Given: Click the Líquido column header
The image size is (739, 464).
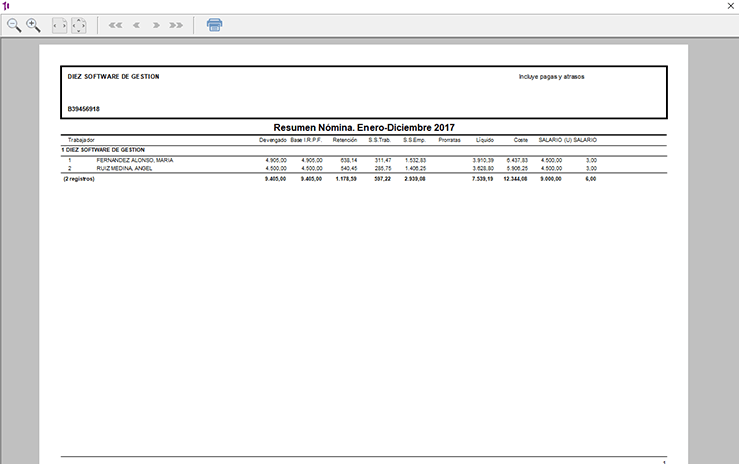Looking at the screenshot, I should pyautogui.click(x=484, y=140).
